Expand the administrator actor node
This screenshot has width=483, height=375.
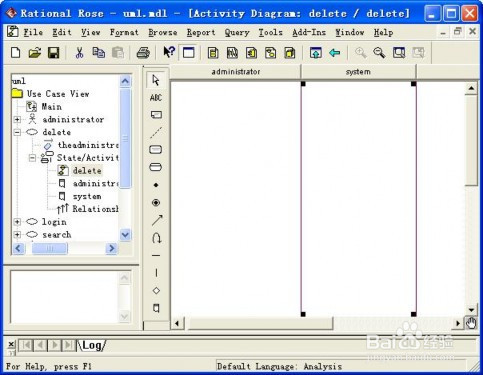pyautogui.click(x=17, y=119)
